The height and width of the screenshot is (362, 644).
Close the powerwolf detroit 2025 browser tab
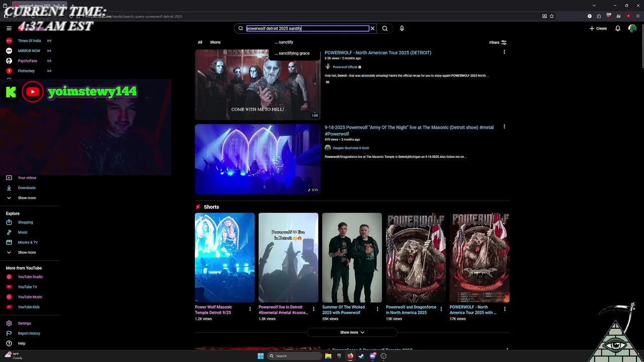pyautogui.click(x=63, y=6)
